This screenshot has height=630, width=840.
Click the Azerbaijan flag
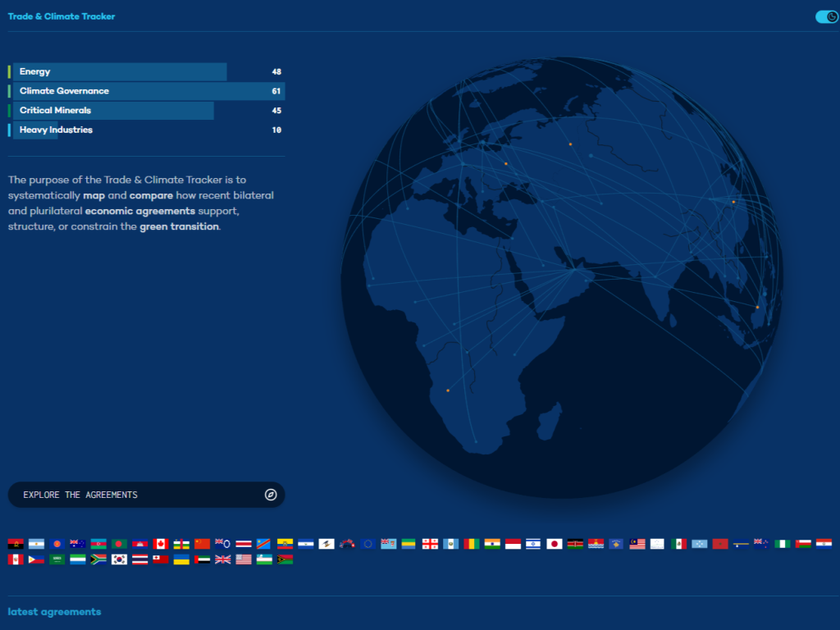98,544
